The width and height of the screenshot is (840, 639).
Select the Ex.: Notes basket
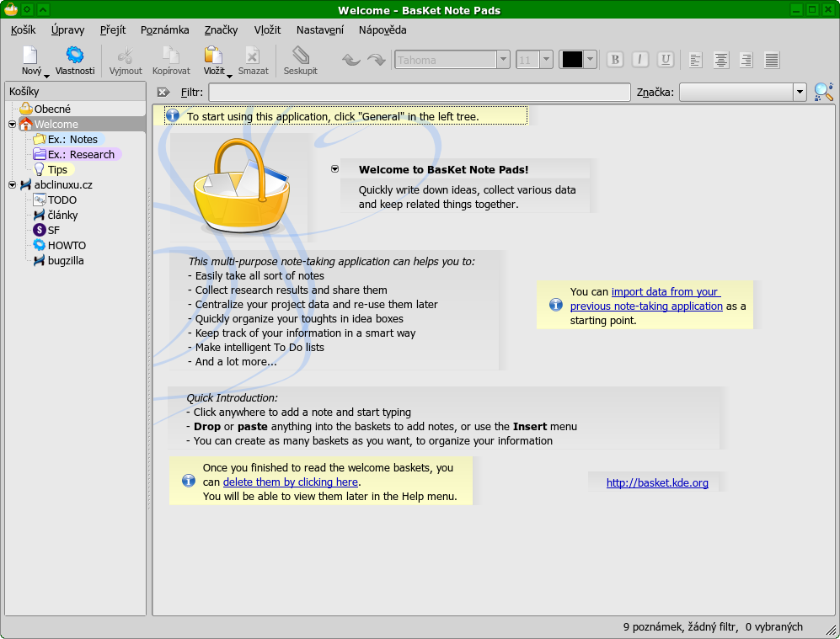pyautogui.click(x=72, y=140)
